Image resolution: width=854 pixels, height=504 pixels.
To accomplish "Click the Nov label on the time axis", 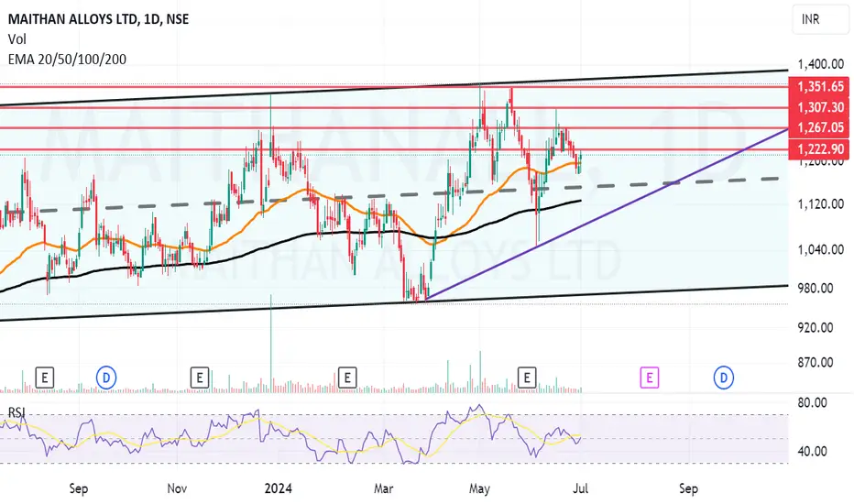I will coord(177,488).
